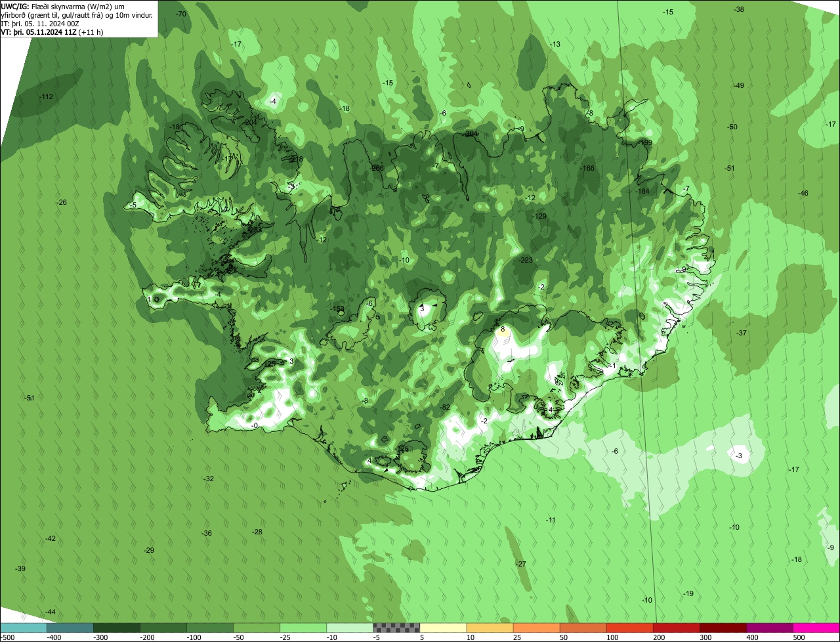Click the '-166' value over northeast Iceland
Viewport: 840px width, 642px height.
587,168
